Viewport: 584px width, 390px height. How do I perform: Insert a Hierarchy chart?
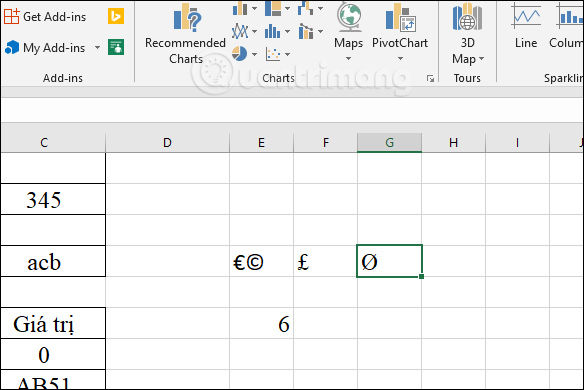[273, 8]
